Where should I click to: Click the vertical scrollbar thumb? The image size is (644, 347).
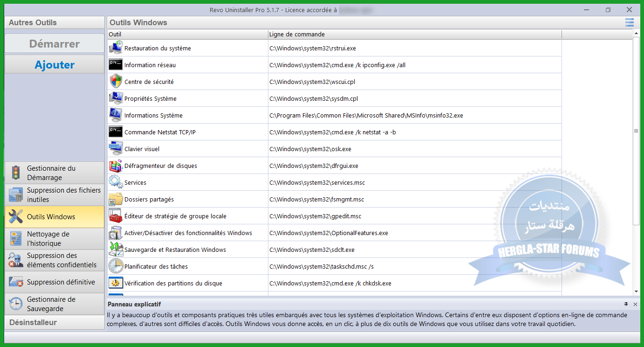(x=637, y=131)
